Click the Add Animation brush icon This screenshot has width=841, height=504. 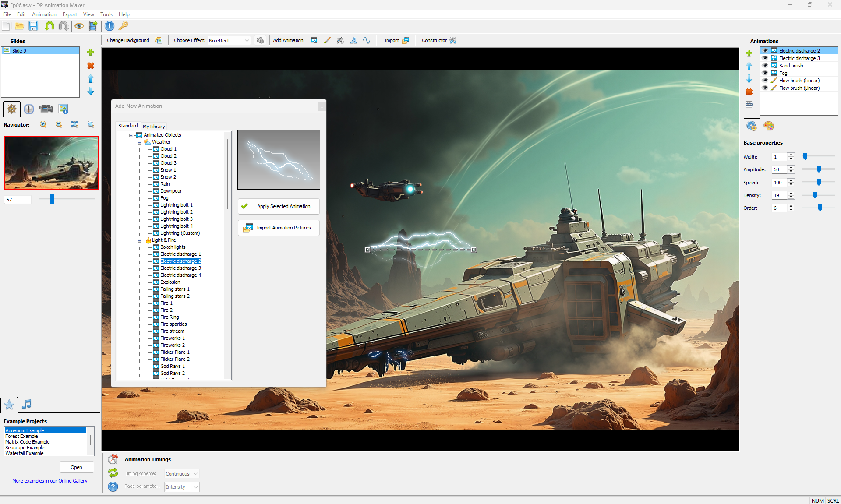(327, 40)
